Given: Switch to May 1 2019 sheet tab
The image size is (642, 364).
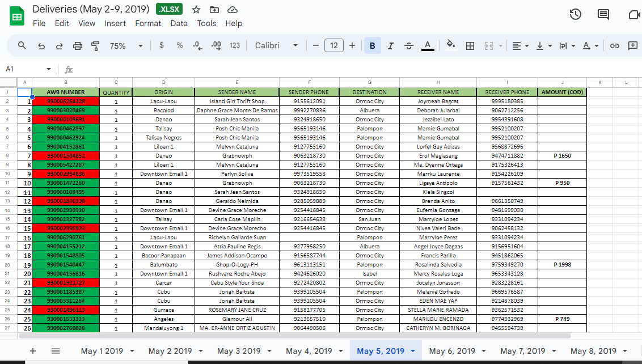Looking at the screenshot, I should pos(102,351).
